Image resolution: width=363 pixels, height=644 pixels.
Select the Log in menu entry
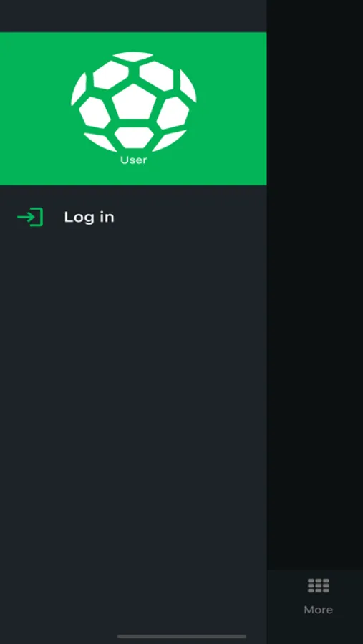click(x=133, y=218)
